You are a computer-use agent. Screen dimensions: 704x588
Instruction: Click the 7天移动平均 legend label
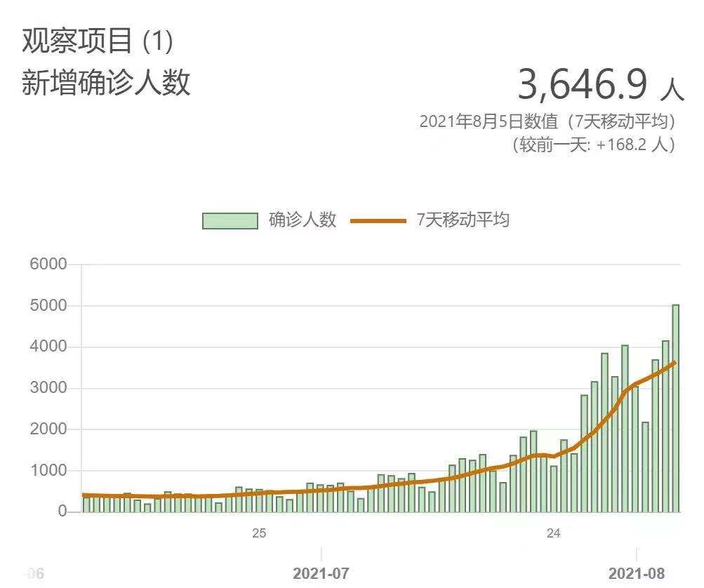463,220
